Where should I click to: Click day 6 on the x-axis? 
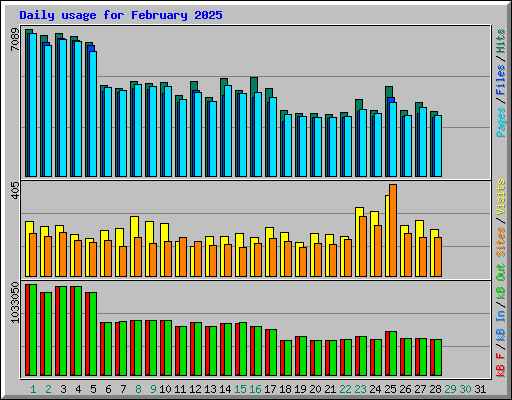(x=108, y=389)
